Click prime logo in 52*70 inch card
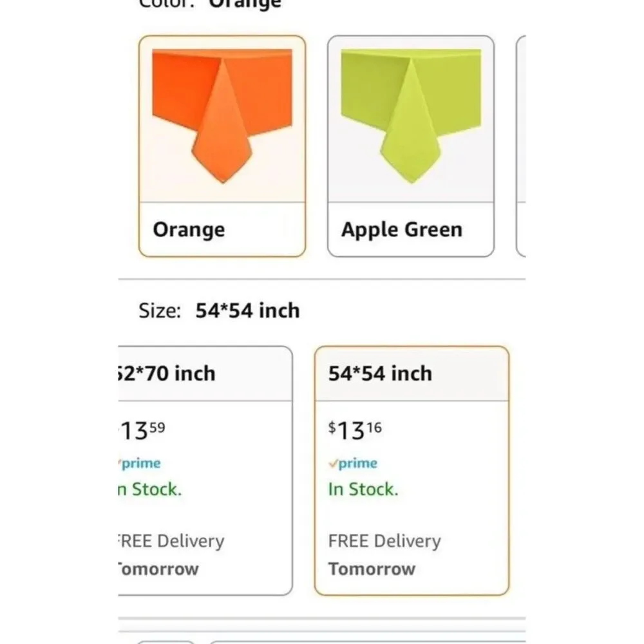Image resolution: width=644 pixels, height=644 pixels. tap(140, 463)
